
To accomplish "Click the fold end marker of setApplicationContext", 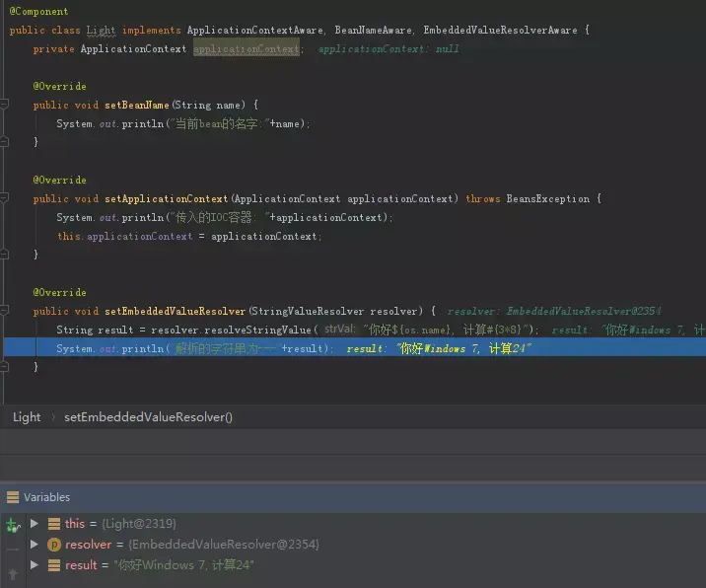I will [x=4, y=255].
